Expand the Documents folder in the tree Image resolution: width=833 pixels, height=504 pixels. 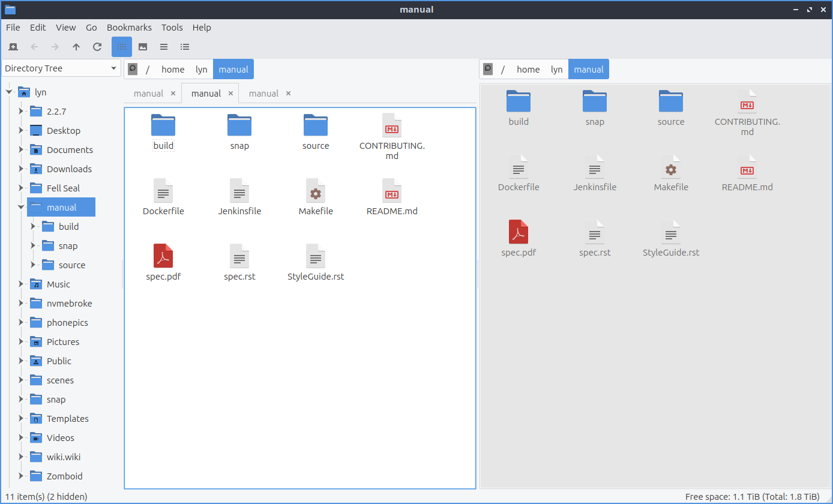[x=21, y=150]
